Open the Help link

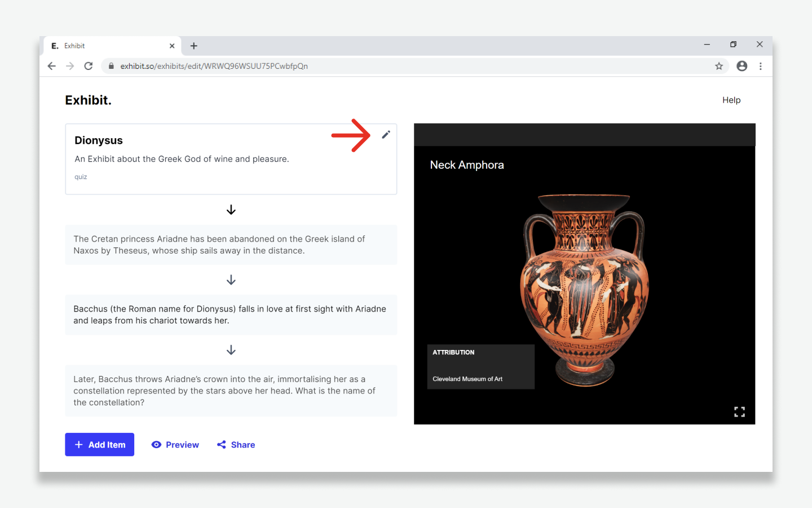(x=731, y=100)
